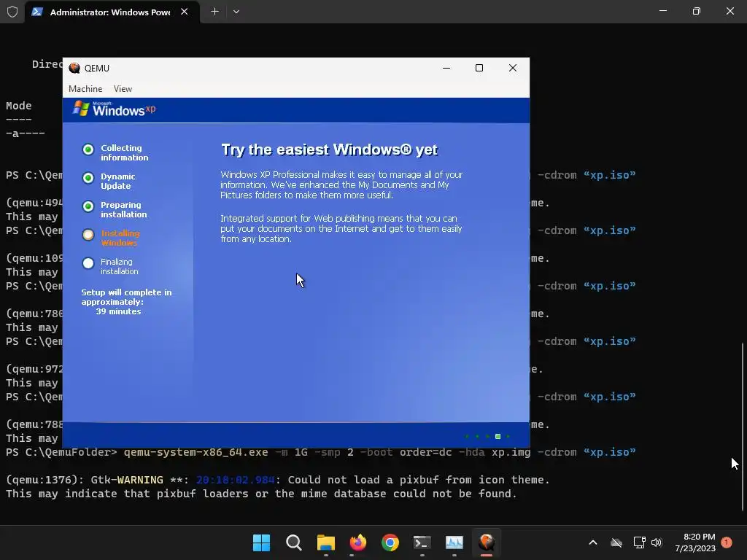Open network status tray icon
747x560 pixels.
click(639, 542)
